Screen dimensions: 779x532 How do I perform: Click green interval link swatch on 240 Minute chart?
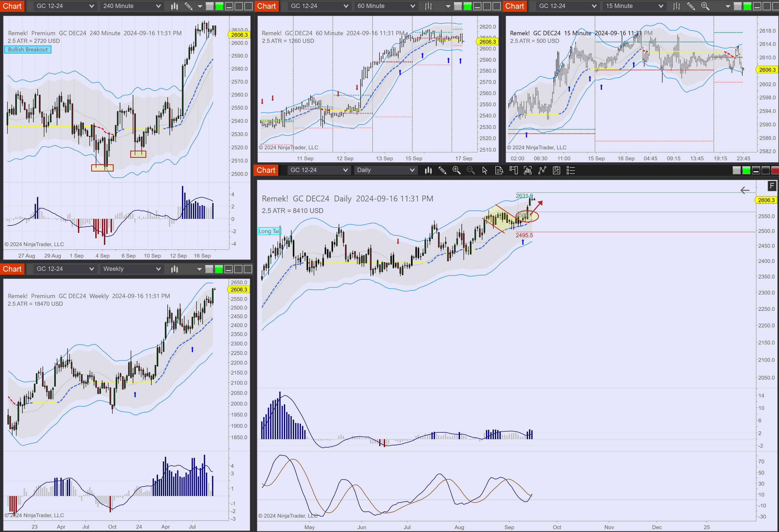pos(219,6)
